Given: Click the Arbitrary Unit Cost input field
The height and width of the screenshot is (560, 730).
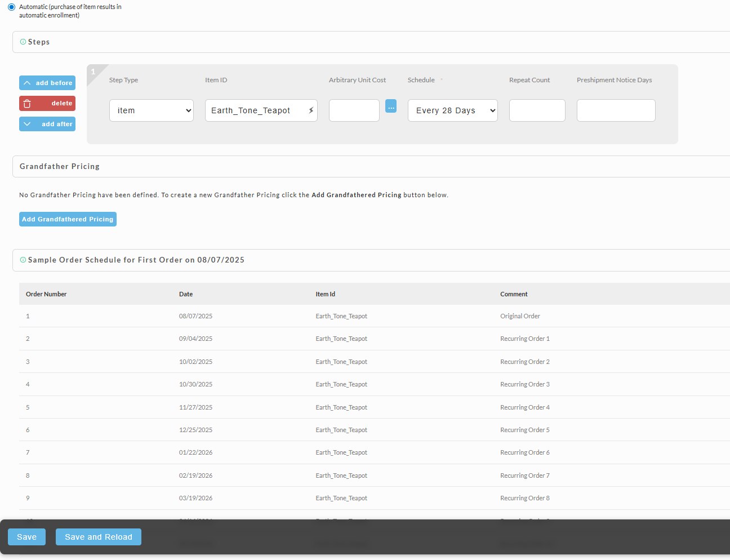Looking at the screenshot, I should pos(354,110).
